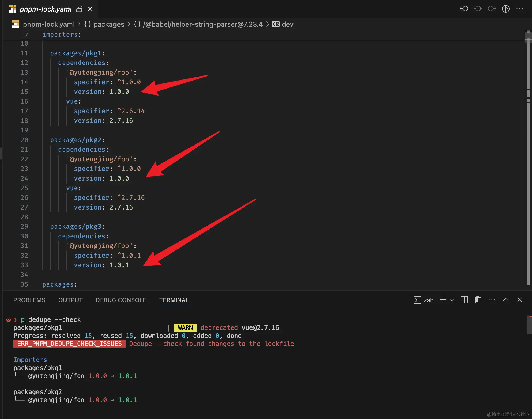Open editor More Actions ellipsis menu
The image size is (532, 419).
(x=520, y=9)
